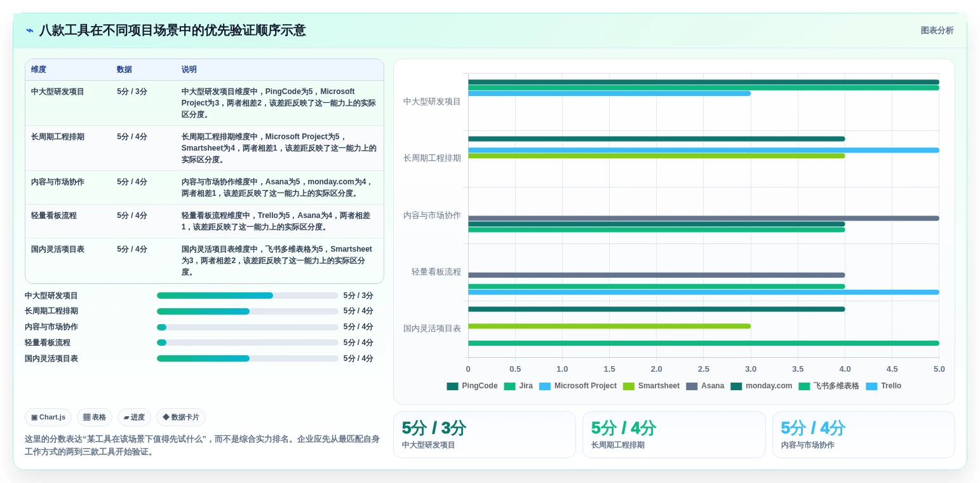Screen dimensions: 980x483
Task: Select the 表格 chip
Action: pyautogui.click(x=95, y=418)
